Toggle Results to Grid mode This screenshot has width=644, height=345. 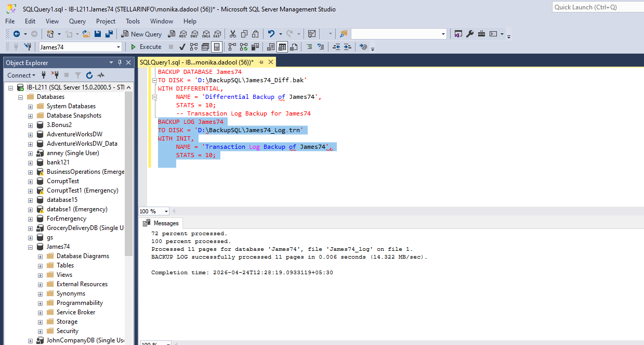click(x=282, y=47)
